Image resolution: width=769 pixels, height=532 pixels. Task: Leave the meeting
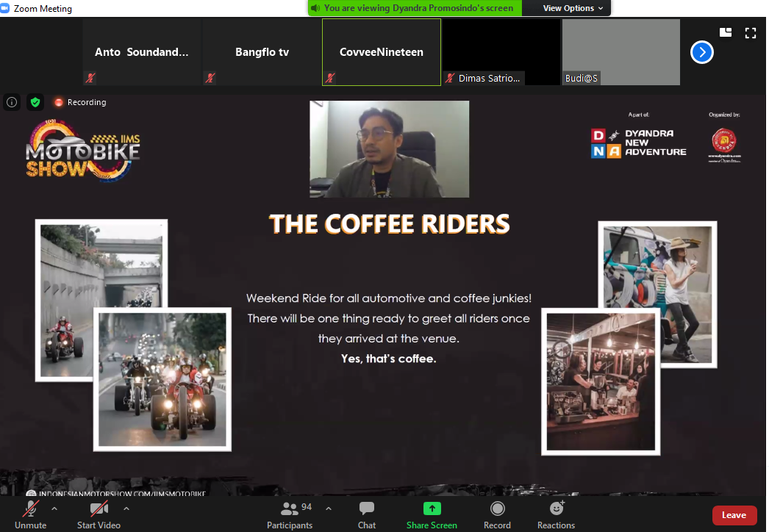pyautogui.click(x=734, y=515)
